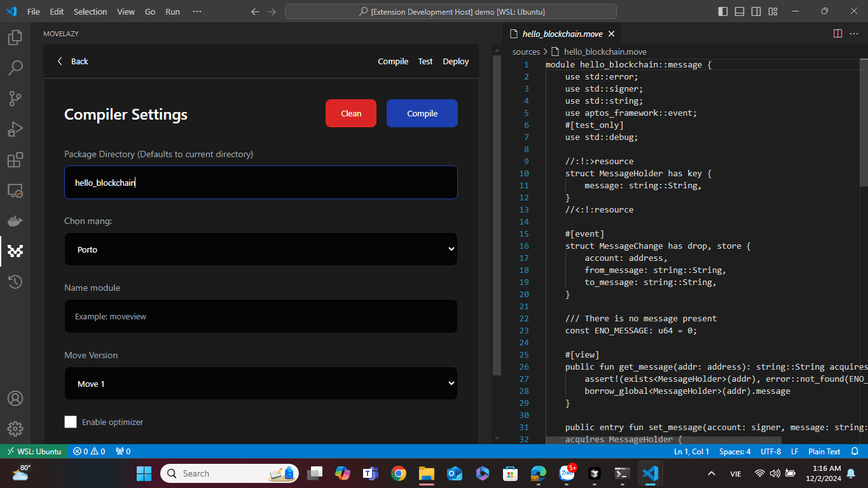The width and height of the screenshot is (868, 488).
Task: Open Google Chrome from taskbar
Action: pyautogui.click(x=399, y=473)
